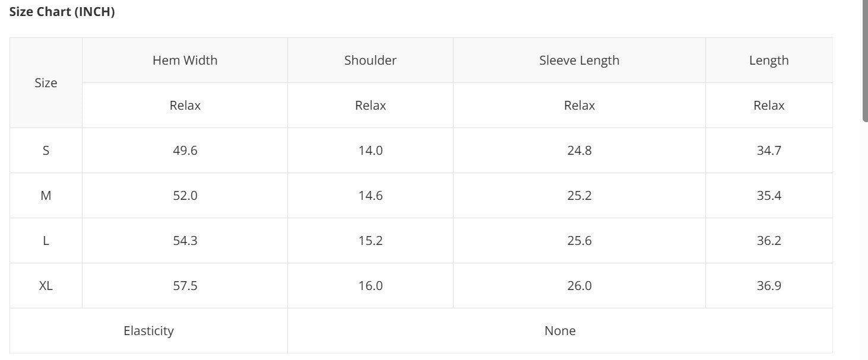Click length value 36.9
Viewport: 868px width, 360px height.
(769, 286)
